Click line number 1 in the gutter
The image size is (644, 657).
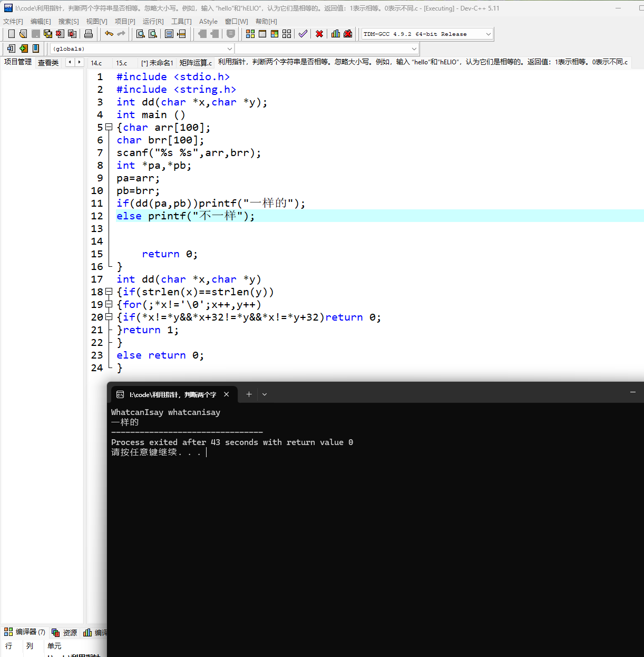(100, 76)
